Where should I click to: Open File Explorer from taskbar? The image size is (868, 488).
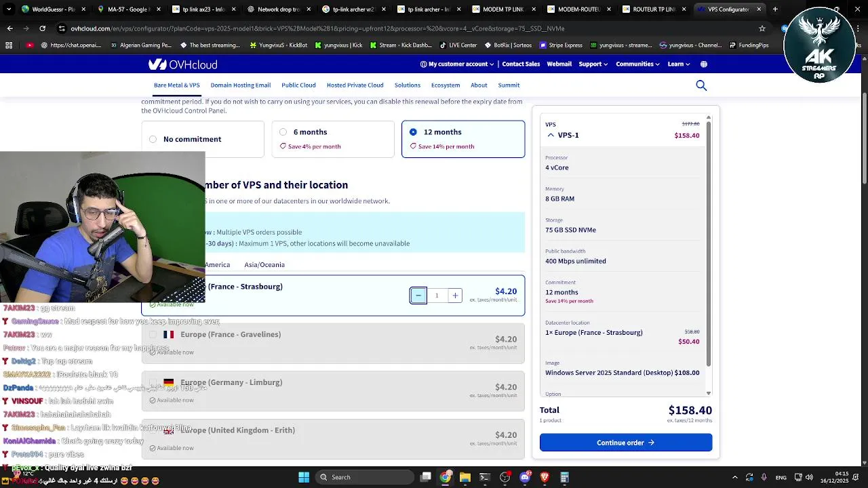tap(465, 477)
